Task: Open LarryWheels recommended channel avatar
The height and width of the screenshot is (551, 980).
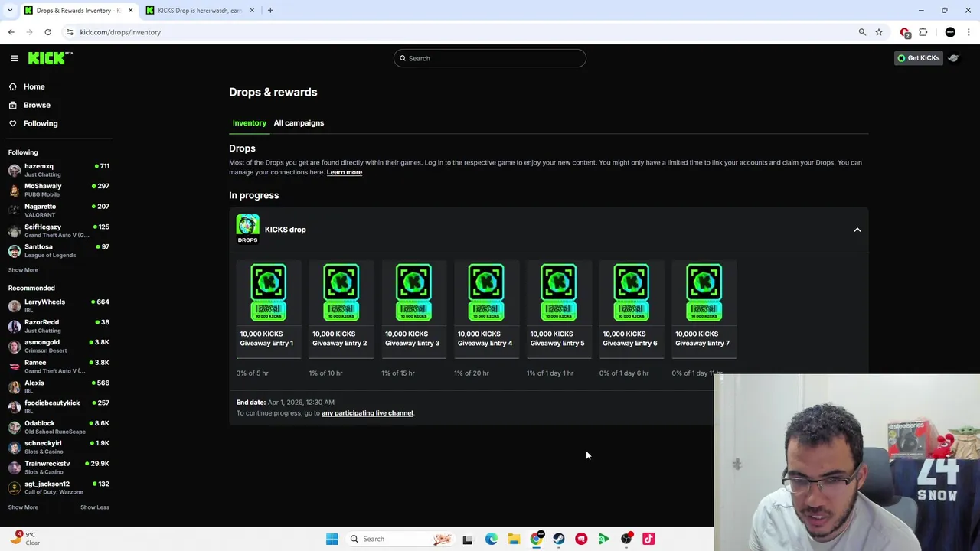Action: [15, 306]
